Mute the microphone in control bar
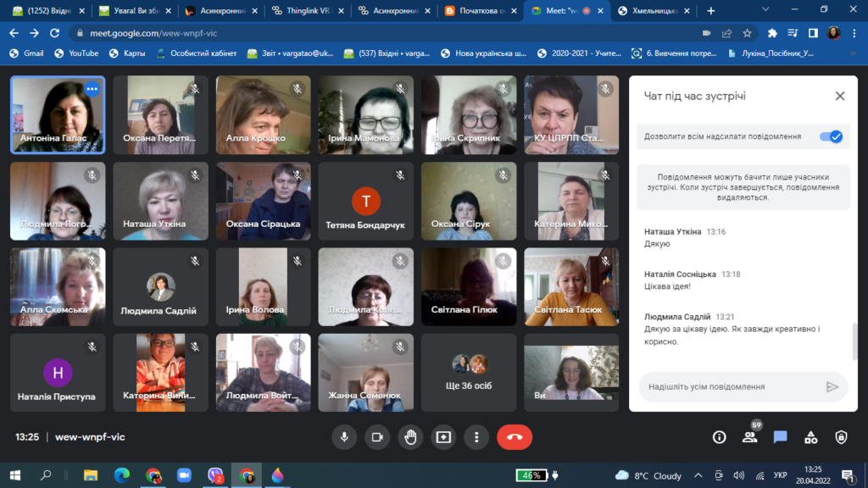This screenshot has width=868, height=488. pos(344,437)
